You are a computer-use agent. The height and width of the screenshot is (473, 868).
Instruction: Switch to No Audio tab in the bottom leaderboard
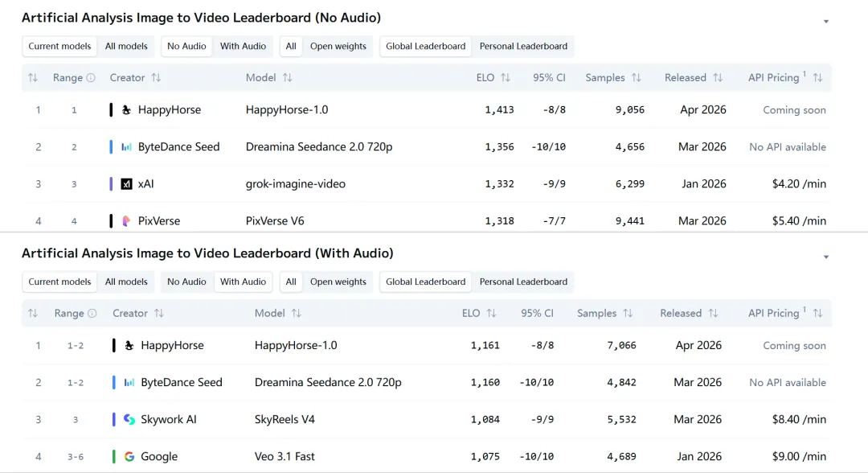(x=186, y=282)
